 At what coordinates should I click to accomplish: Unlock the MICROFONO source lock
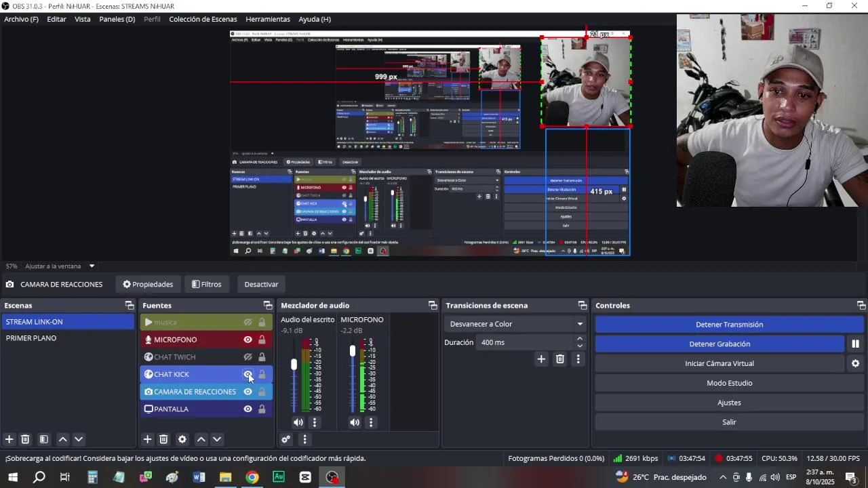tap(262, 340)
